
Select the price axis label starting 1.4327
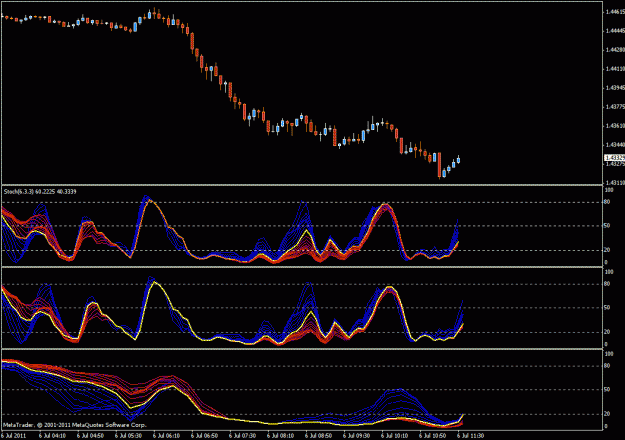pyautogui.click(x=615, y=164)
